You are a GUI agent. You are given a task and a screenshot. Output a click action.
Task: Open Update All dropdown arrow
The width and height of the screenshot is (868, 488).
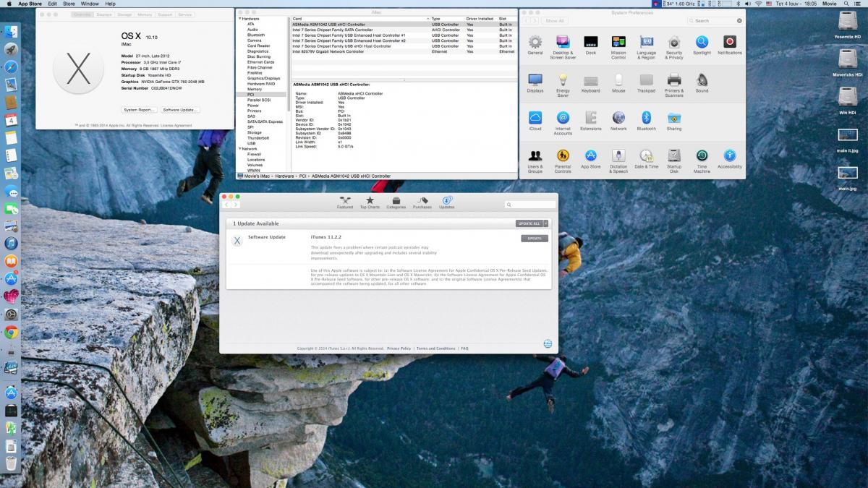coord(546,223)
